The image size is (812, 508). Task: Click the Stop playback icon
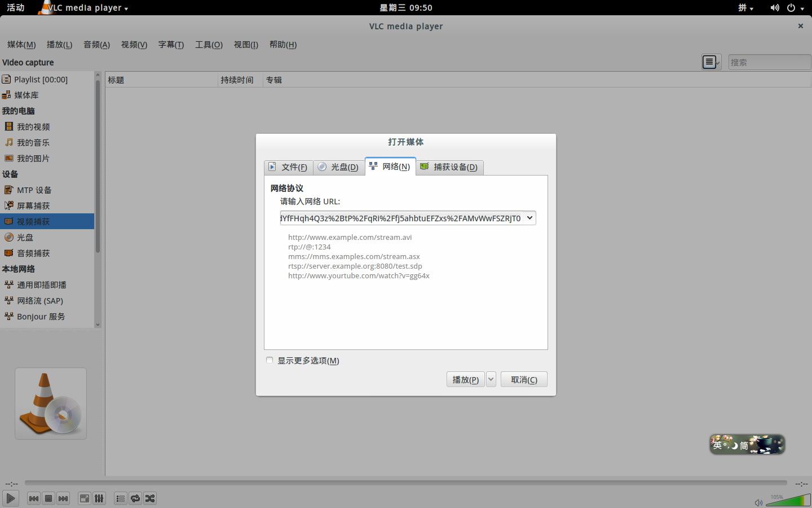48,498
